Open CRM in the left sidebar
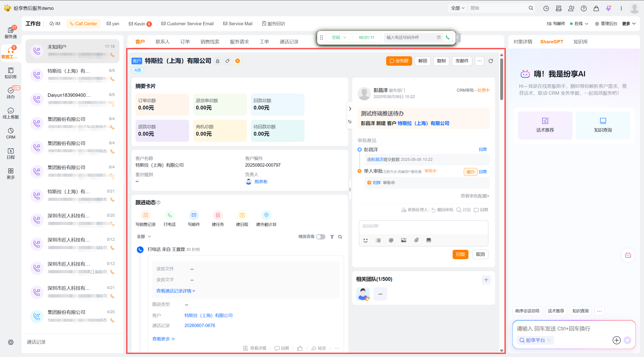 pos(11,133)
